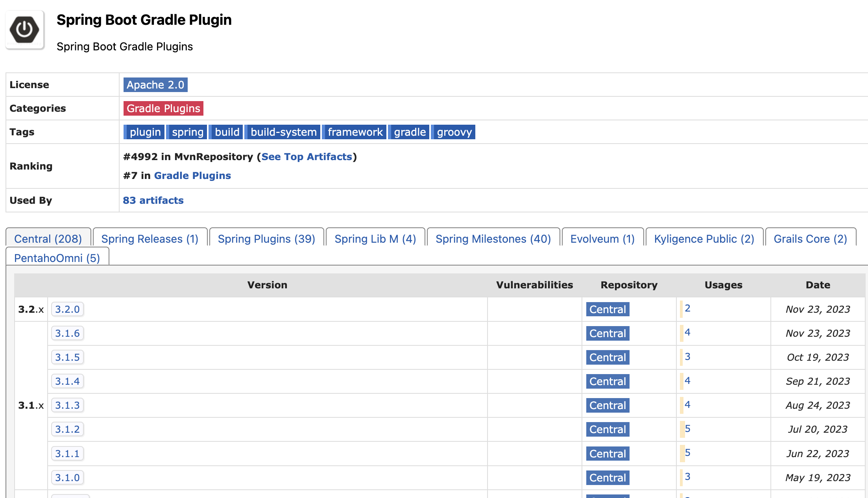Click the usages count for version 3.1.2
The image size is (868, 498).
pyautogui.click(x=687, y=429)
